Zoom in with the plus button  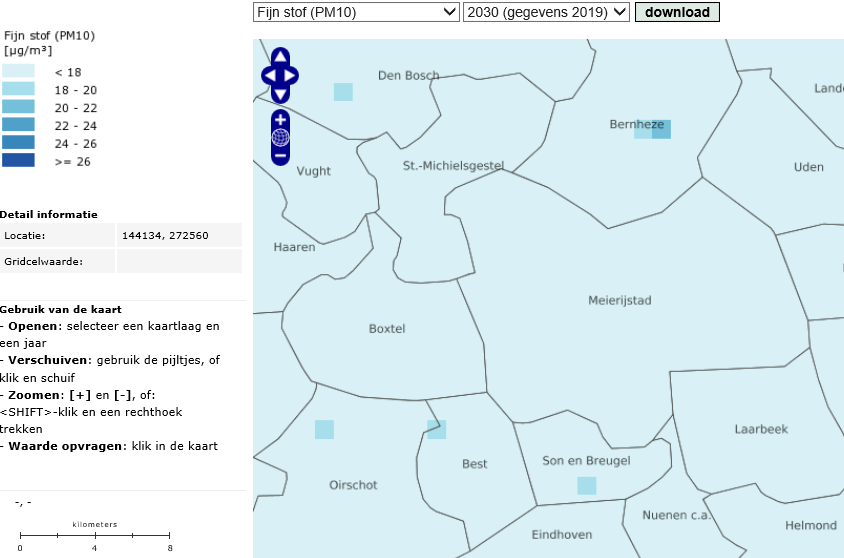tap(281, 120)
